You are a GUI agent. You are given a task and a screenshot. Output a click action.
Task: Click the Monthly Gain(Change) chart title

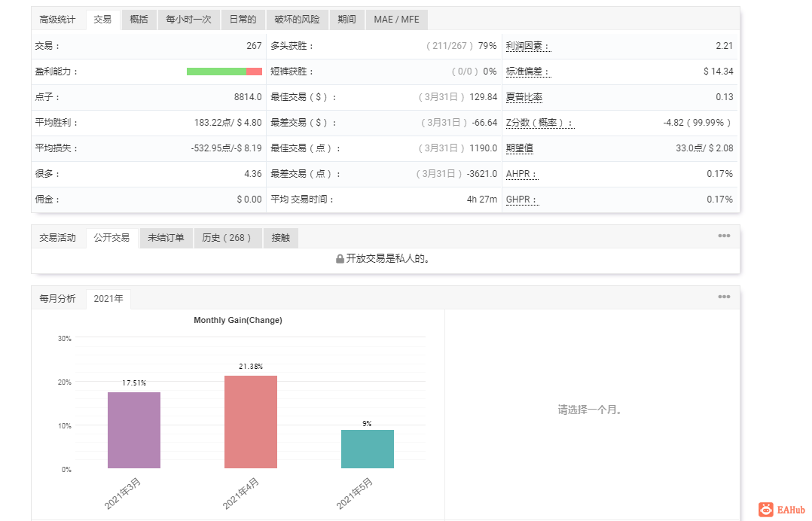[238, 320]
